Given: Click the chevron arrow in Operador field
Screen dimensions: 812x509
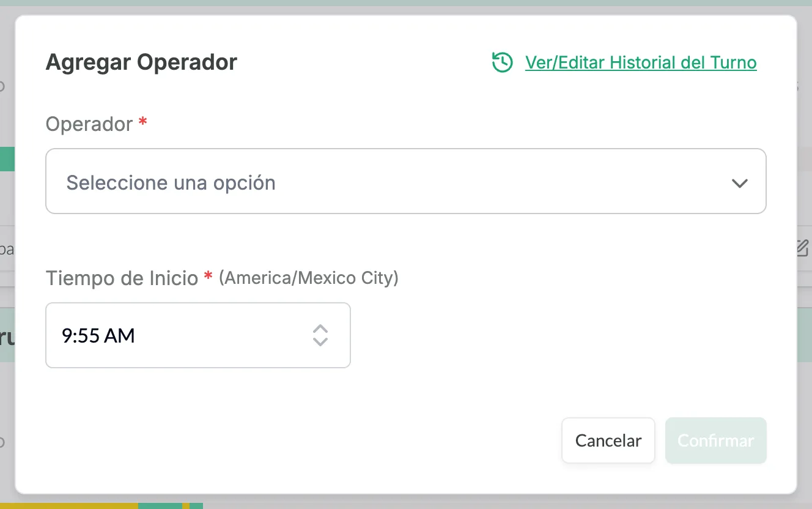Looking at the screenshot, I should pyautogui.click(x=740, y=183).
